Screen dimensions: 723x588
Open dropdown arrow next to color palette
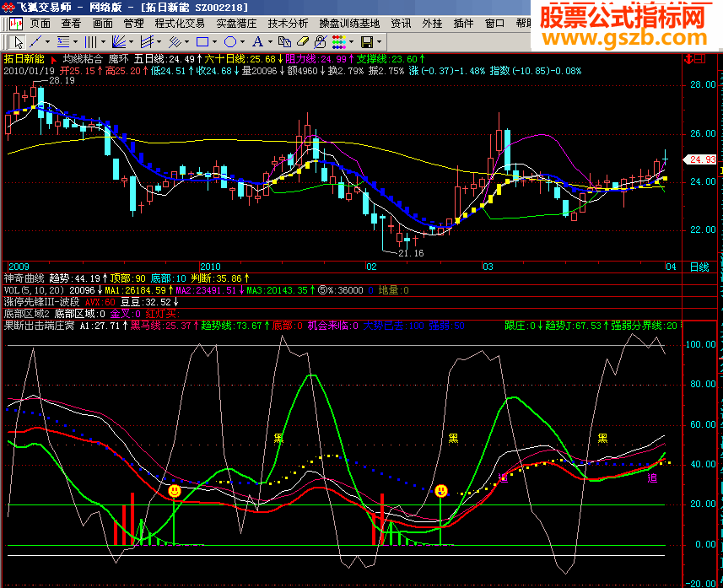(x=351, y=42)
